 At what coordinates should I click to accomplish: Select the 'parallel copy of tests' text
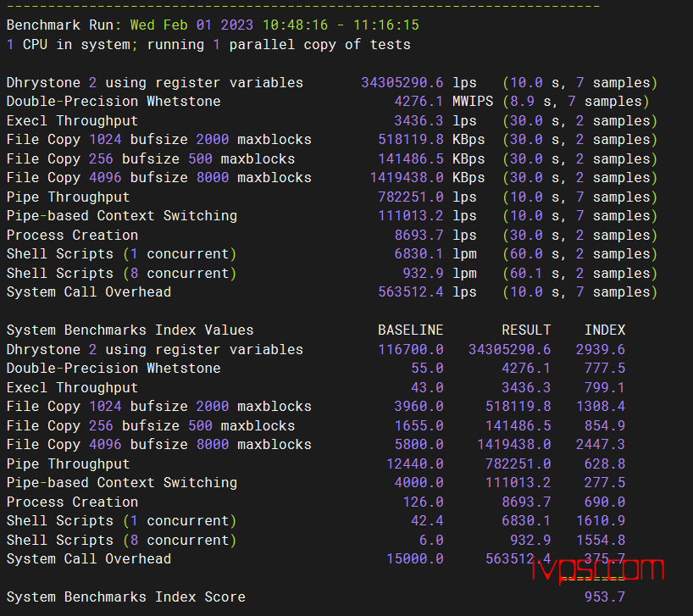pyautogui.click(x=319, y=45)
